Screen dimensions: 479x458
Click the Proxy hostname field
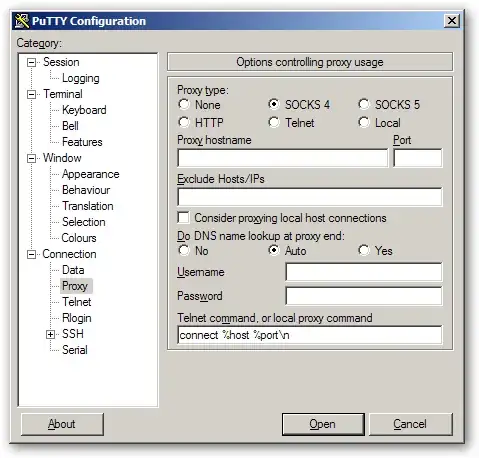click(283, 158)
